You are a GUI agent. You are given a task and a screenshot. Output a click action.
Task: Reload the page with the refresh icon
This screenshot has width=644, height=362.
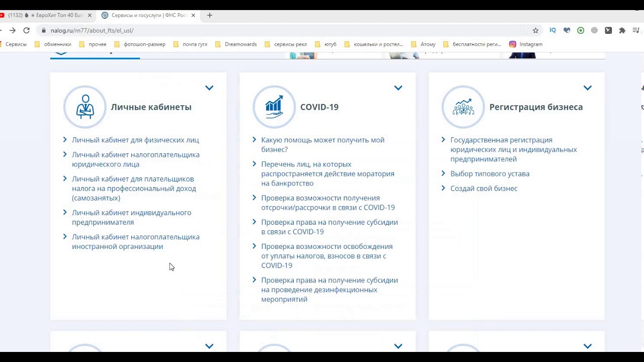click(x=26, y=30)
